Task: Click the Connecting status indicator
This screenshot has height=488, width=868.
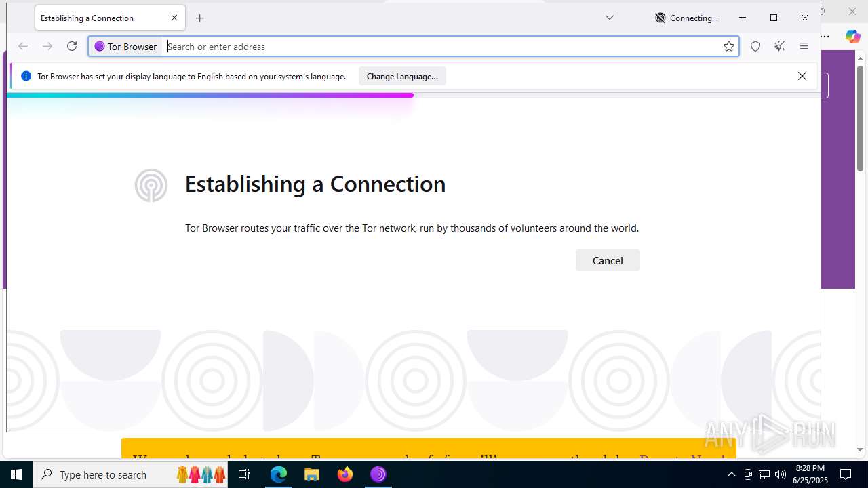Action: (686, 18)
